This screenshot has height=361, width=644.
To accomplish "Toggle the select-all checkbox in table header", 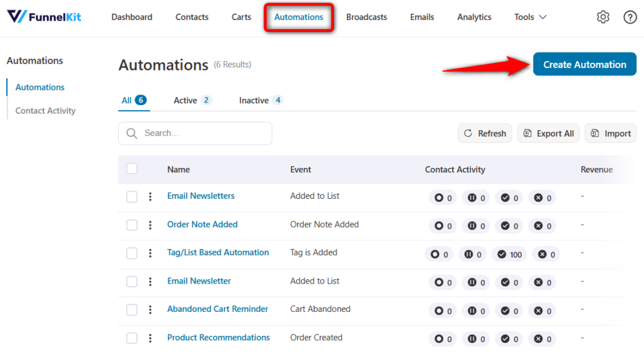I will pyautogui.click(x=132, y=169).
